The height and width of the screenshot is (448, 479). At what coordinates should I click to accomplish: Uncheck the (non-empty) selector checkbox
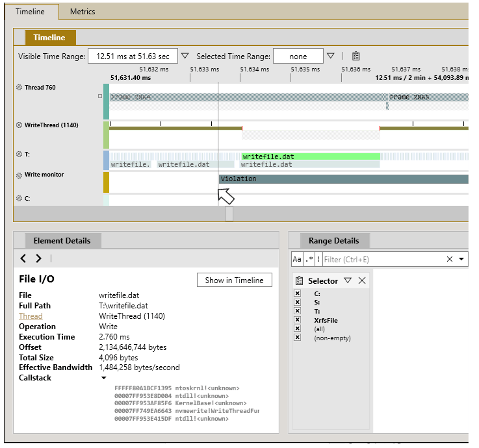[297, 338]
